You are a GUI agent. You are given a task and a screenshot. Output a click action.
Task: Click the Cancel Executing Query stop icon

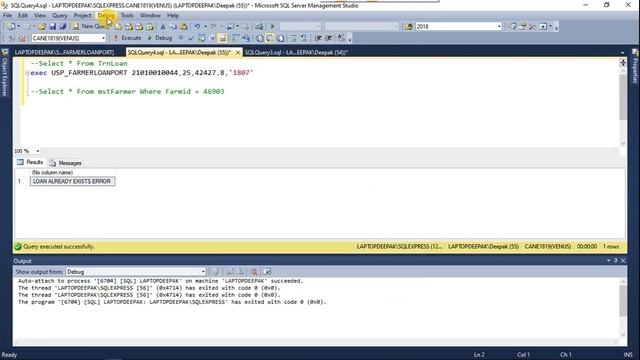[x=180, y=38]
